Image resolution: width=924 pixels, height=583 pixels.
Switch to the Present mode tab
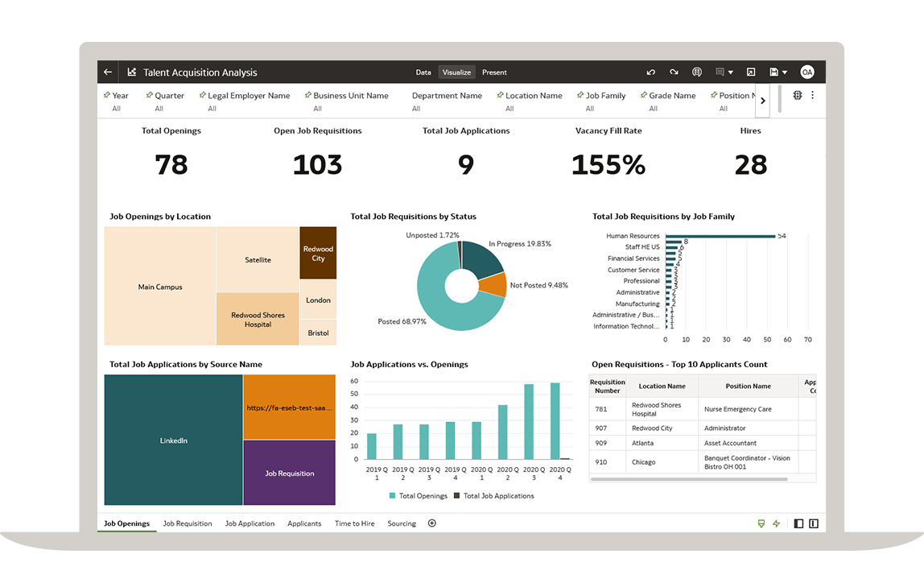[494, 72]
